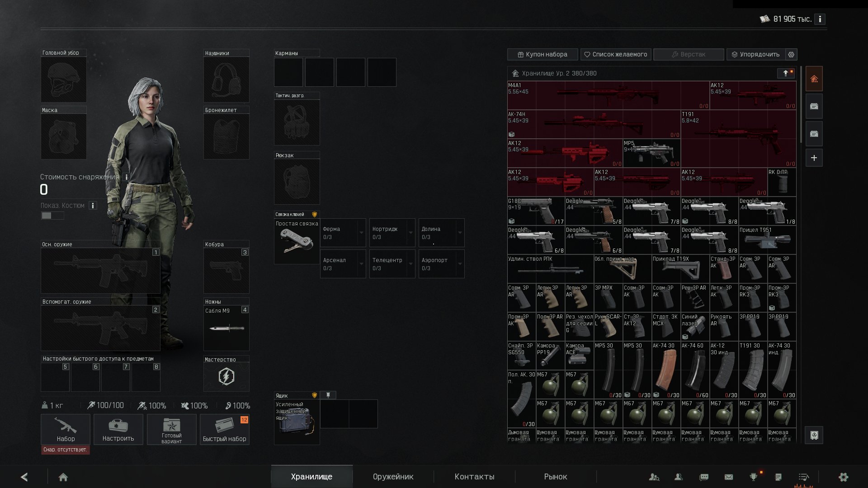Expand the Телецентр key dropdown
Image resolution: width=868 pixels, height=488 pixels.
[x=410, y=264]
